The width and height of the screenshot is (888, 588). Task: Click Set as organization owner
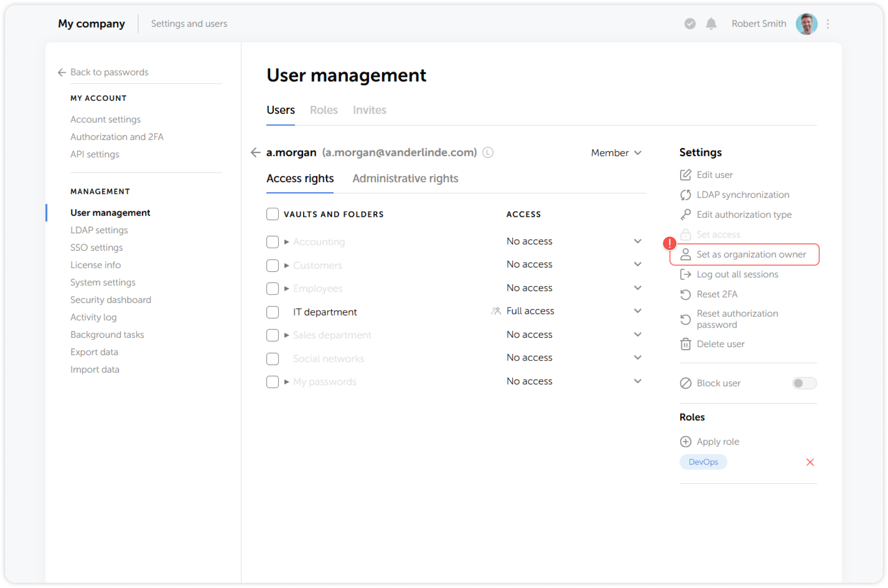click(x=751, y=254)
